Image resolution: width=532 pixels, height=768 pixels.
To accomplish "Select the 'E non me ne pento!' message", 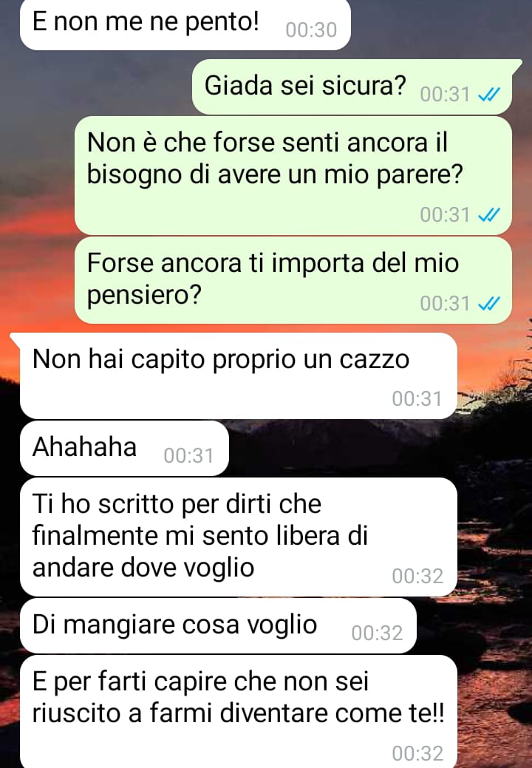I will click(x=185, y=24).
